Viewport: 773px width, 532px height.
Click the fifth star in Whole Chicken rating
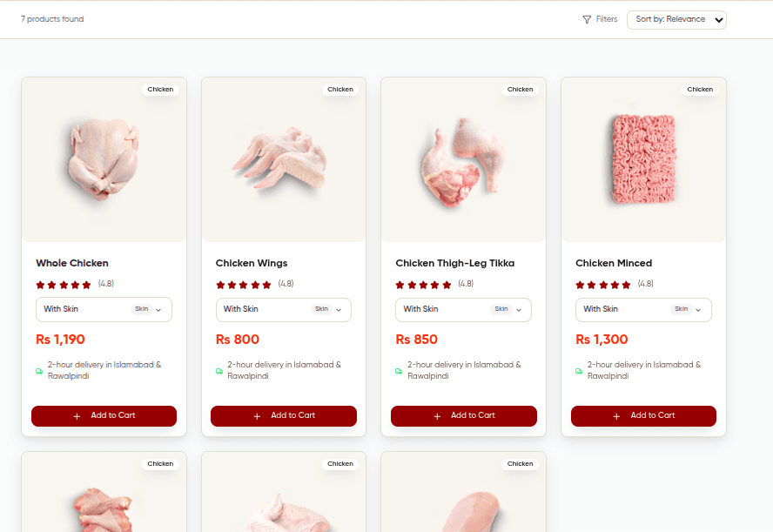tap(88, 284)
